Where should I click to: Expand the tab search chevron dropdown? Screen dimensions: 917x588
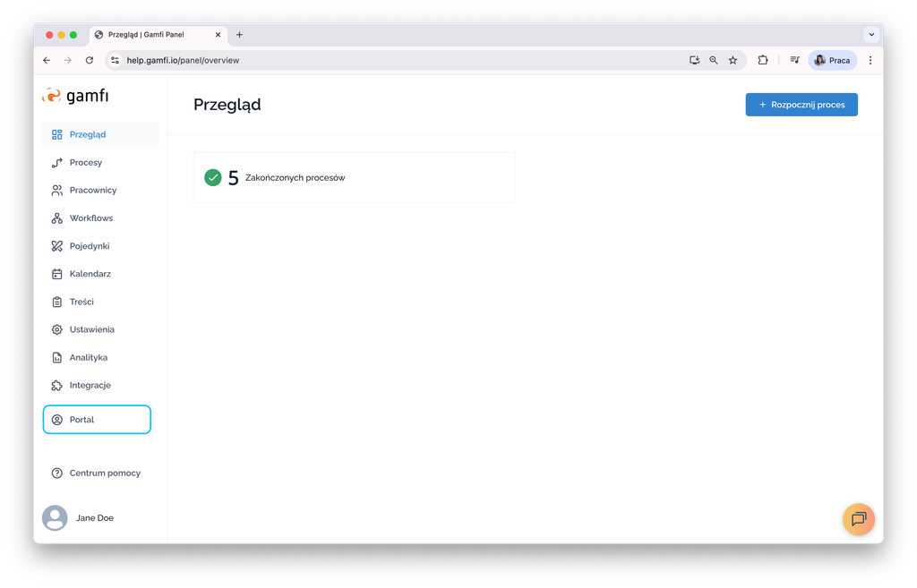pos(871,35)
